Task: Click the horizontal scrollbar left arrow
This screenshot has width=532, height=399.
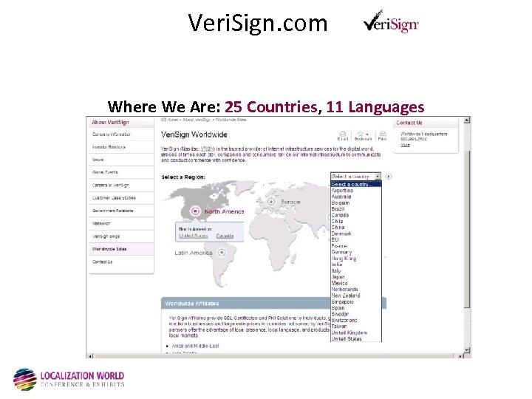Action: (90, 356)
